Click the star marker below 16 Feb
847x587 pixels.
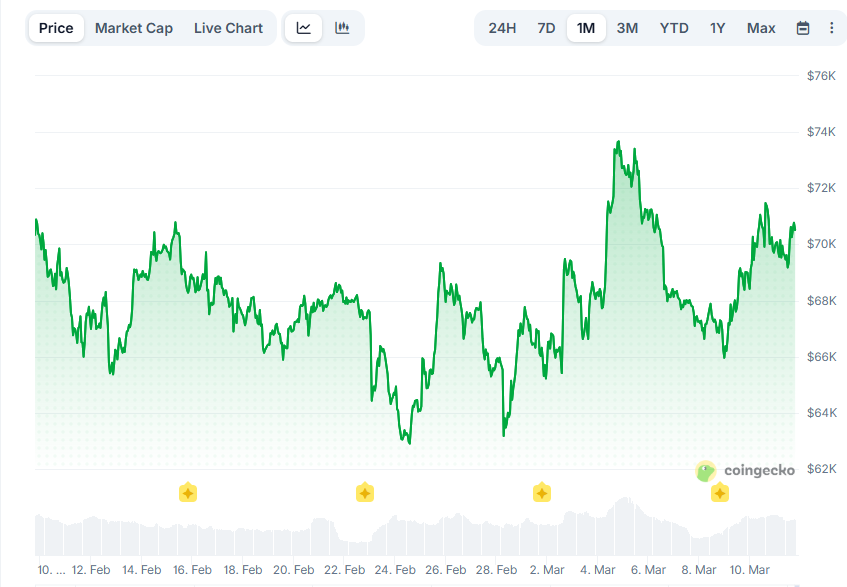[188, 492]
